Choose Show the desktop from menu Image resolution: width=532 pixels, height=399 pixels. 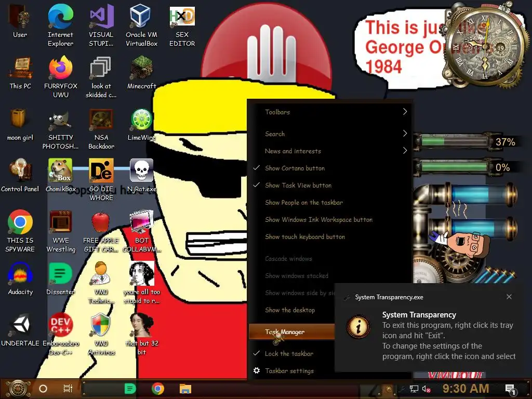click(x=292, y=310)
